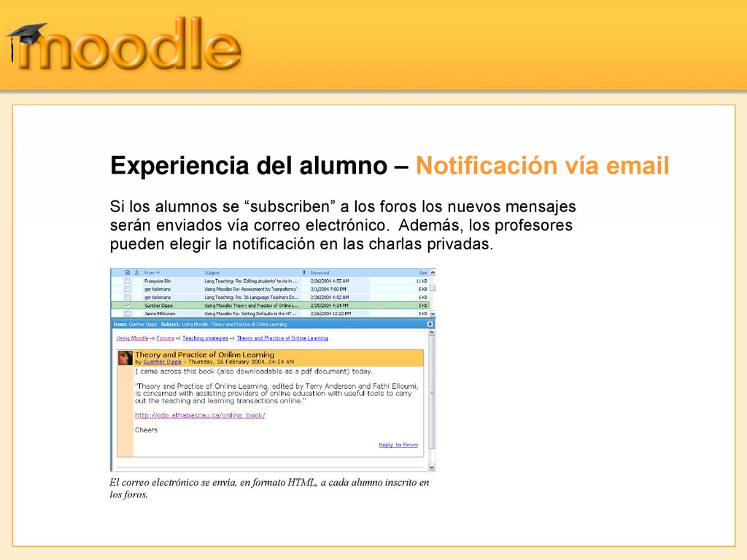The width and height of the screenshot is (747, 560).
Task: Click the mail list scroll-up arrow
Action: (433, 273)
